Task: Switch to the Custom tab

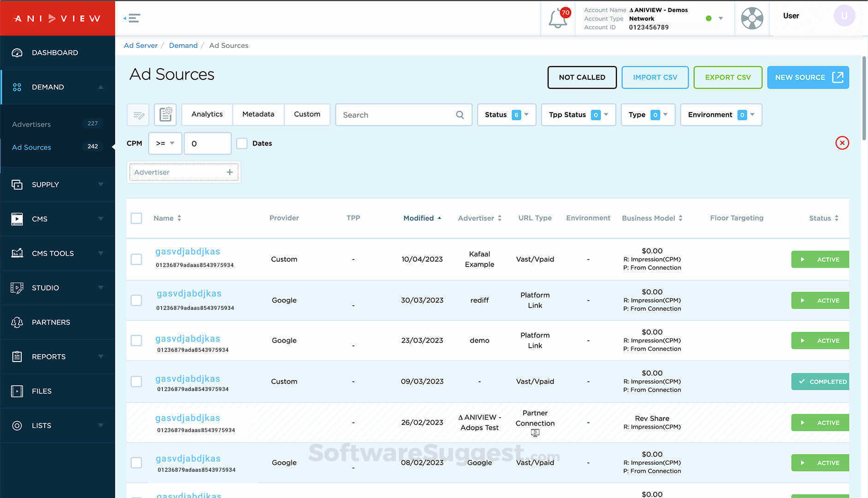Action: click(x=307, y=114)
